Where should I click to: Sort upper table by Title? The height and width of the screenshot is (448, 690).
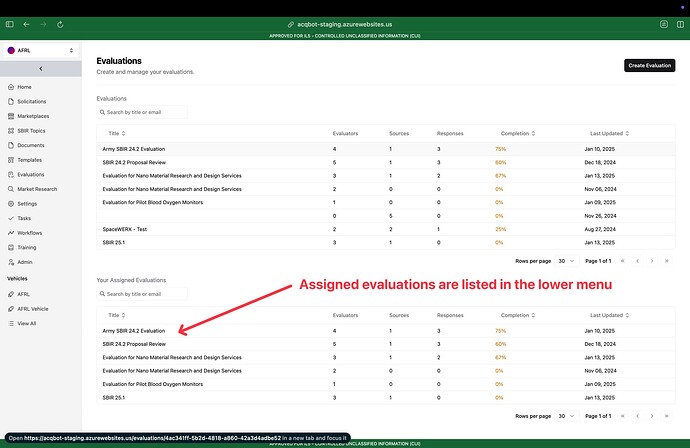117,133
